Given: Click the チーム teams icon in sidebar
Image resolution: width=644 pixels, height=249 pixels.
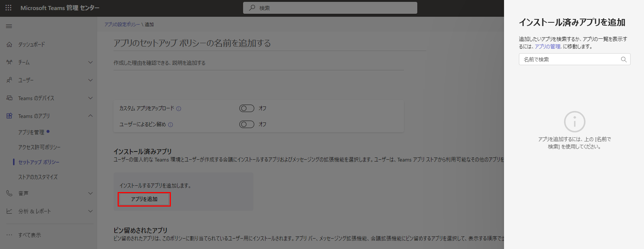Looking at the screenshot, I should point(9,62).
